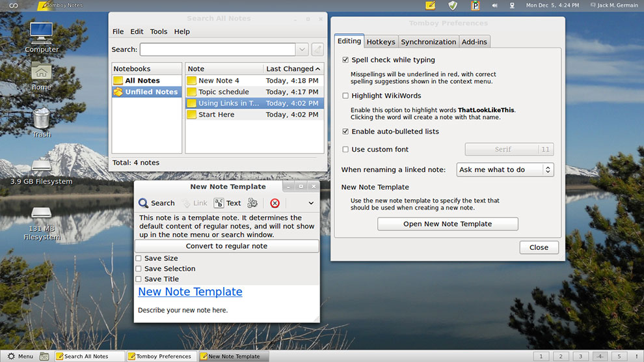
Task: Switch to the Hotkeys tab
Action: tap(381, 42)
